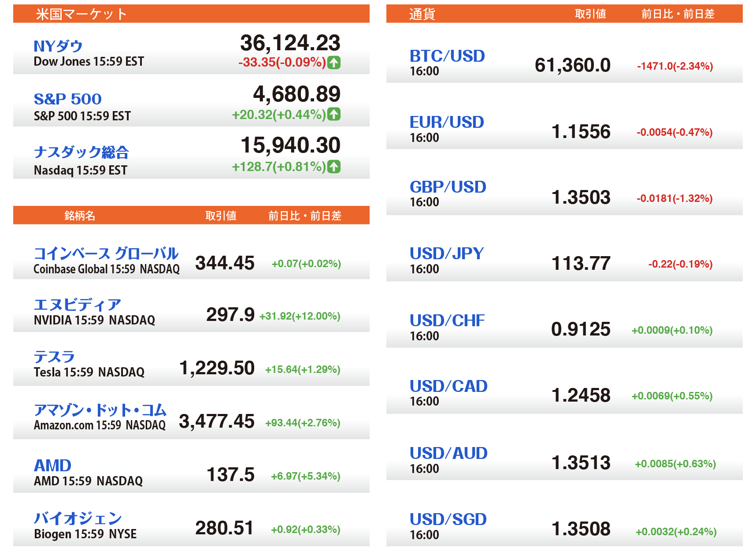Open アマゾン・ドット・コム stock link

100,410
